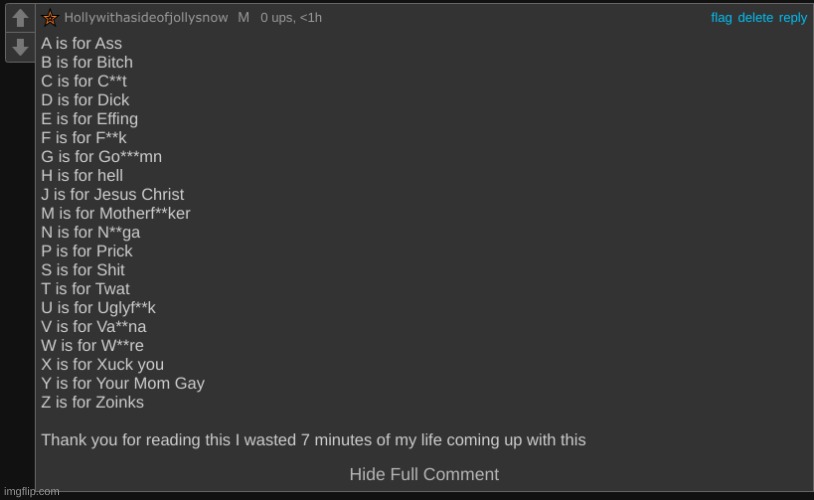Click the first line, beginning "A is for"
Viewport: 814px width, 500px height.
pos(81,43)
